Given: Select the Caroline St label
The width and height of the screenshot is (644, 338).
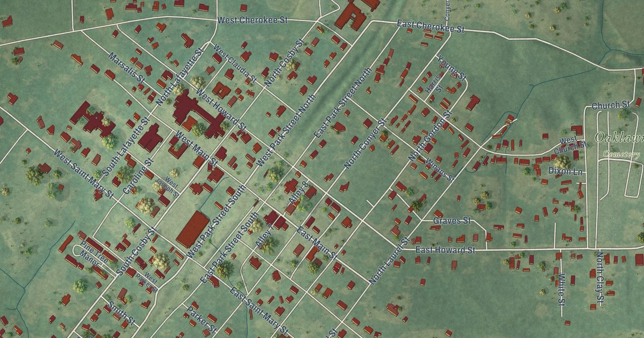Looking at the screenshot, I should (138, 176).
